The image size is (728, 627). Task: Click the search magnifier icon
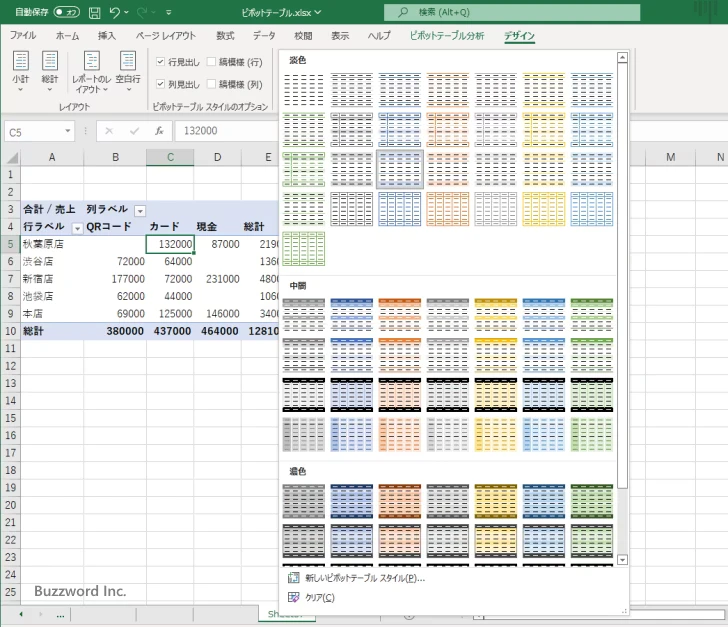click(x=403, y=12)
